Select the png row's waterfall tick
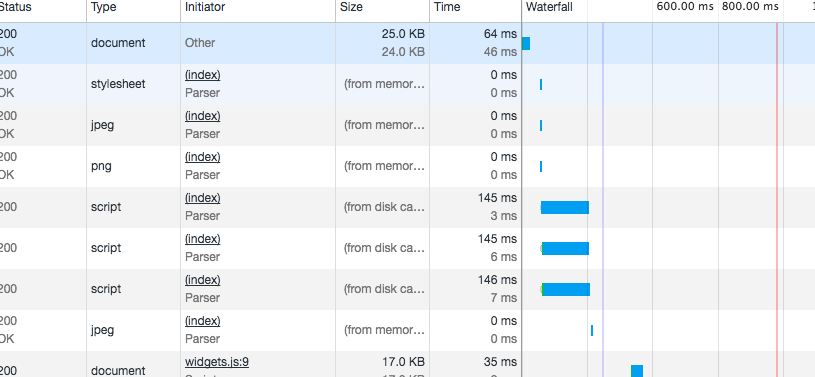 pos(541,166)
